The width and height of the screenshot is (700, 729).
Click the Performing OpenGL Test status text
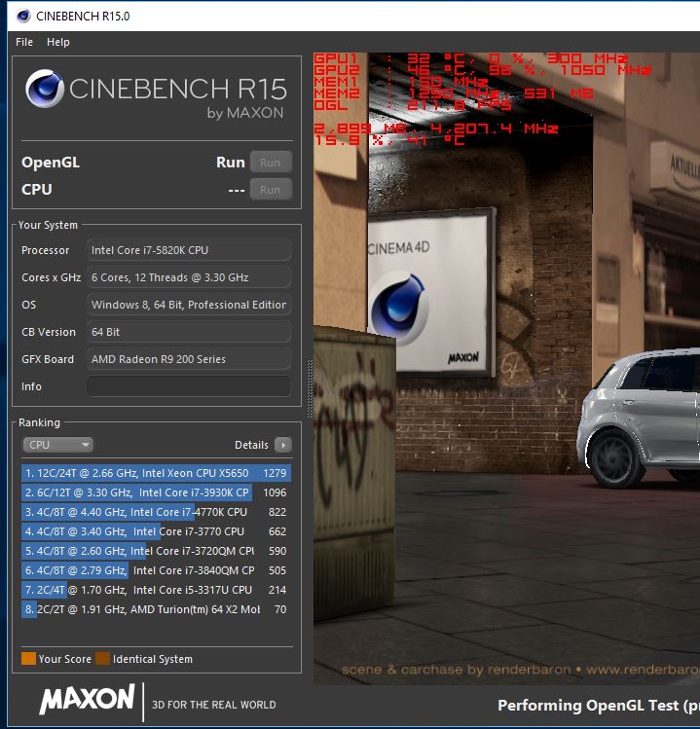click(599, 706)
